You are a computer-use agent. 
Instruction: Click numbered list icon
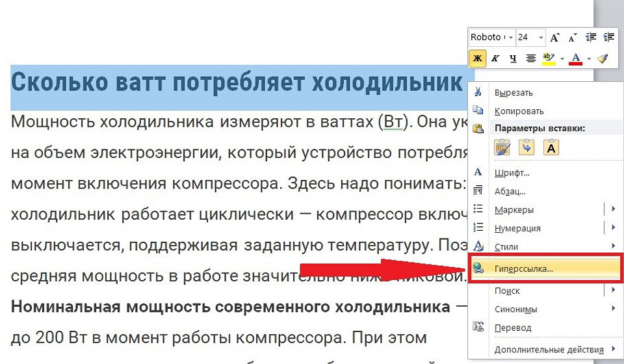pos(478,227)
